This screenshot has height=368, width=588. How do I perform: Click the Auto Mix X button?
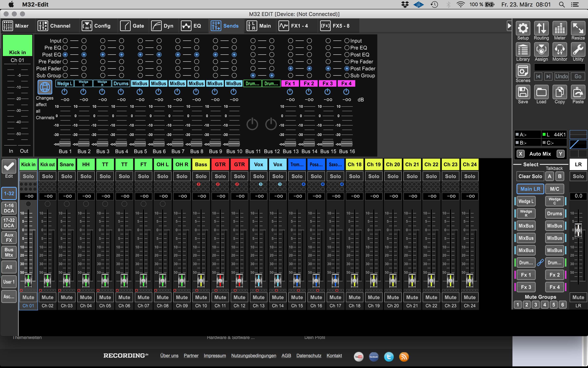point(520,154)
